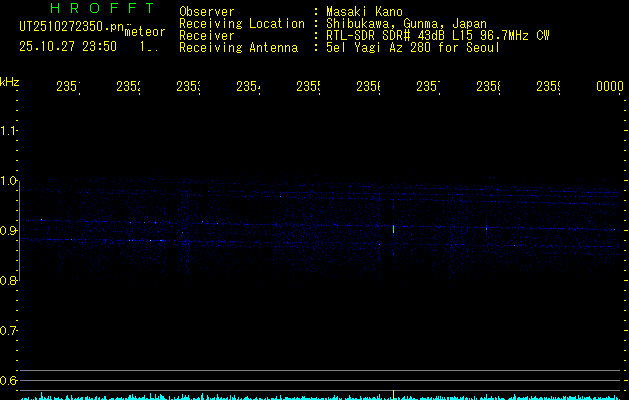
Task: Click the 1.0 kHz frequency tick
Action: (10, 181)
